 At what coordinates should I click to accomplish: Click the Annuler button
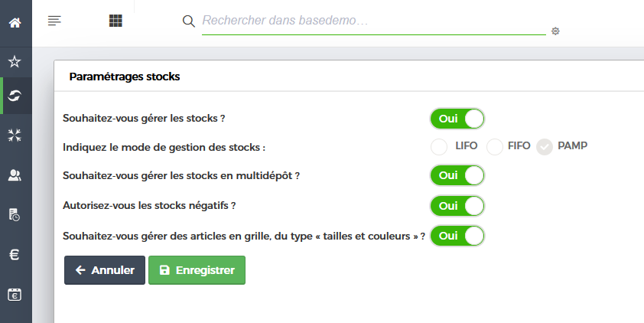[104, 270]
